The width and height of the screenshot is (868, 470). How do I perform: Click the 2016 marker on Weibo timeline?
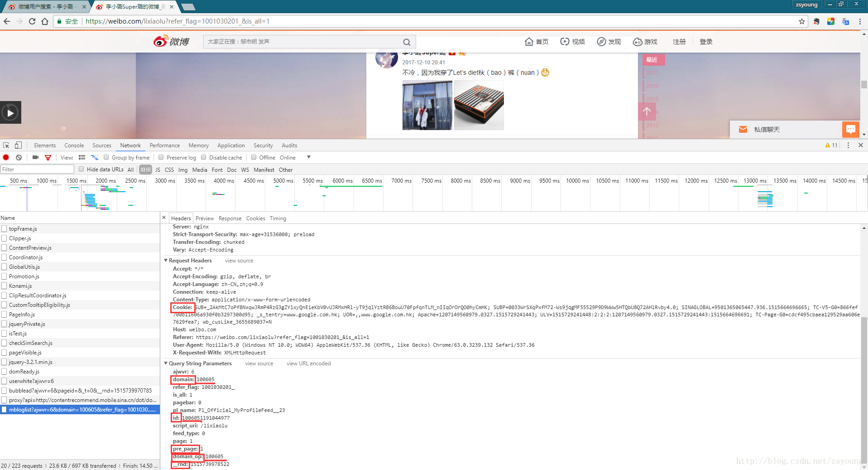click(652, 86)
